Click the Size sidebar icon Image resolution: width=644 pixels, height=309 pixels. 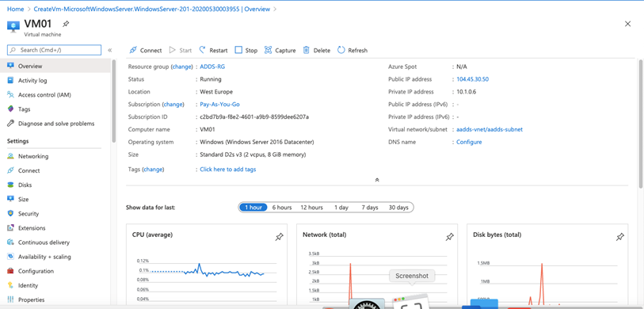click(10, 199)
